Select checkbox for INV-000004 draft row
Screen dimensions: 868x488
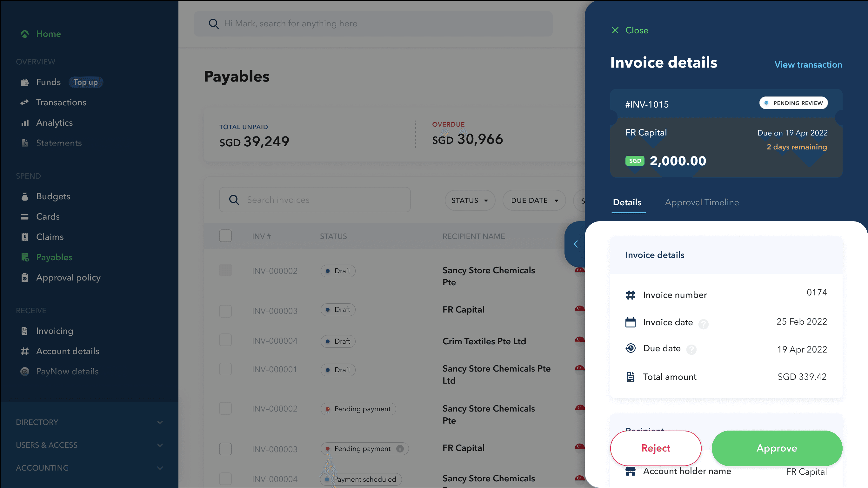[225, 340]
